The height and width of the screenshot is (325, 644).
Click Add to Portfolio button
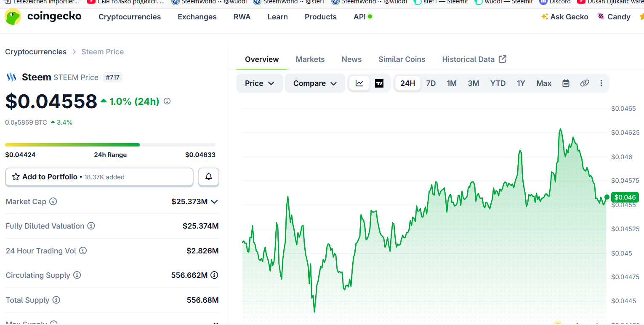click(99, 177)
